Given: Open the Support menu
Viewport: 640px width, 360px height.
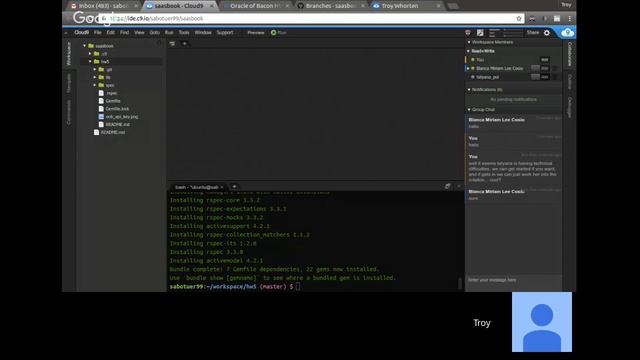Looking at the screenshot, I should click(225, 32).
